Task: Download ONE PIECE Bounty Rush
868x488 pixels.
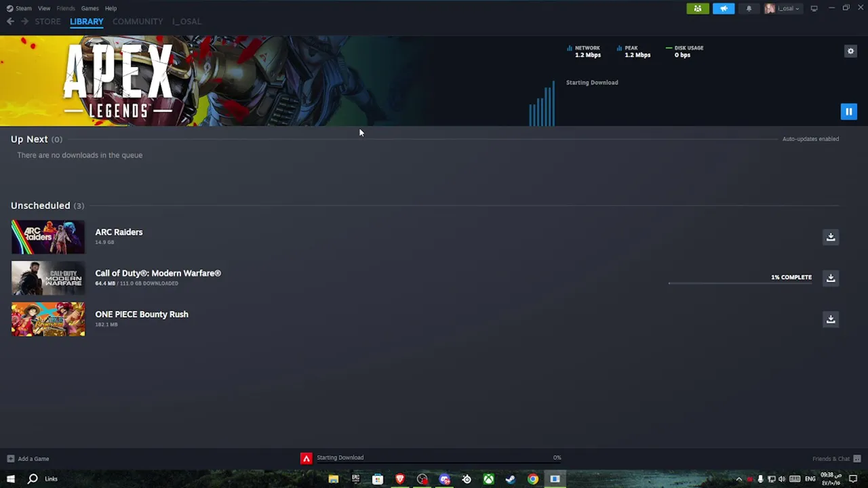Action: [x=831, y=319]
